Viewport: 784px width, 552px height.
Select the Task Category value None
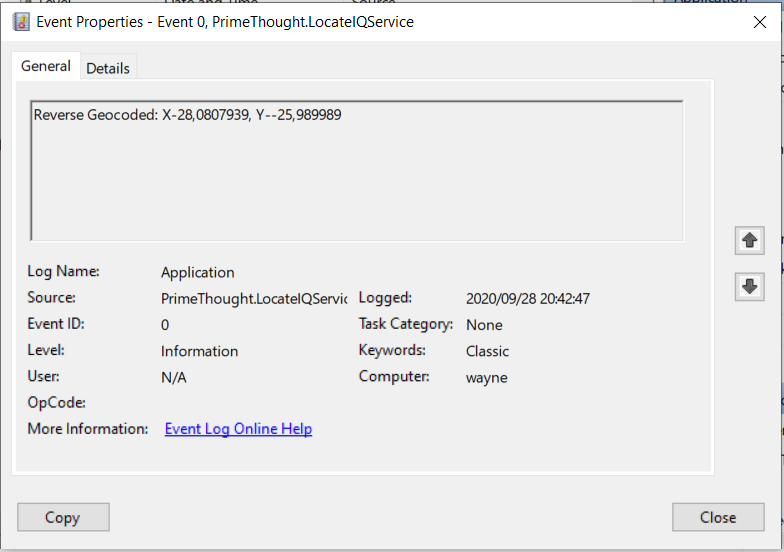pos(484,325)
